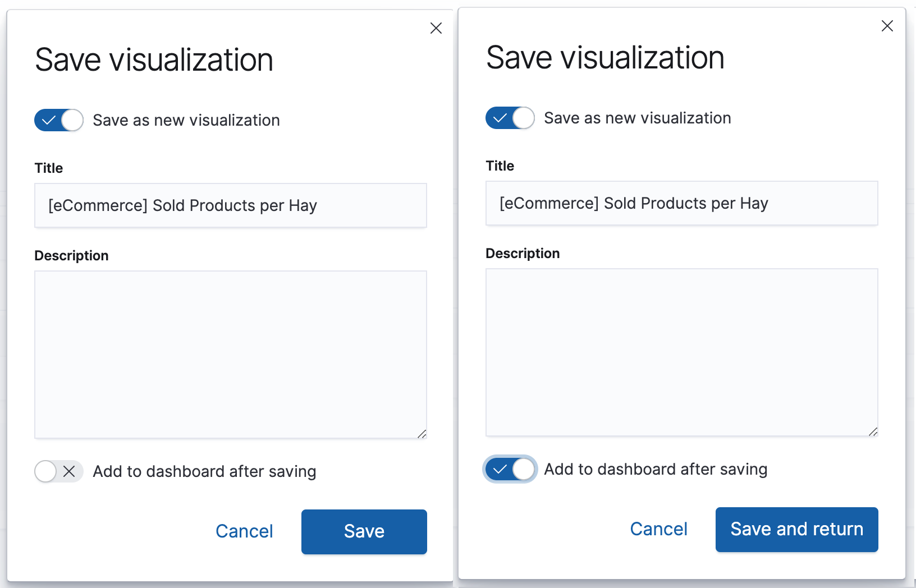Viewport: 916px width, 588px height.
Task: Enable the switched-off 'Add to dashboard after saving' toggle
Action: 59,471
